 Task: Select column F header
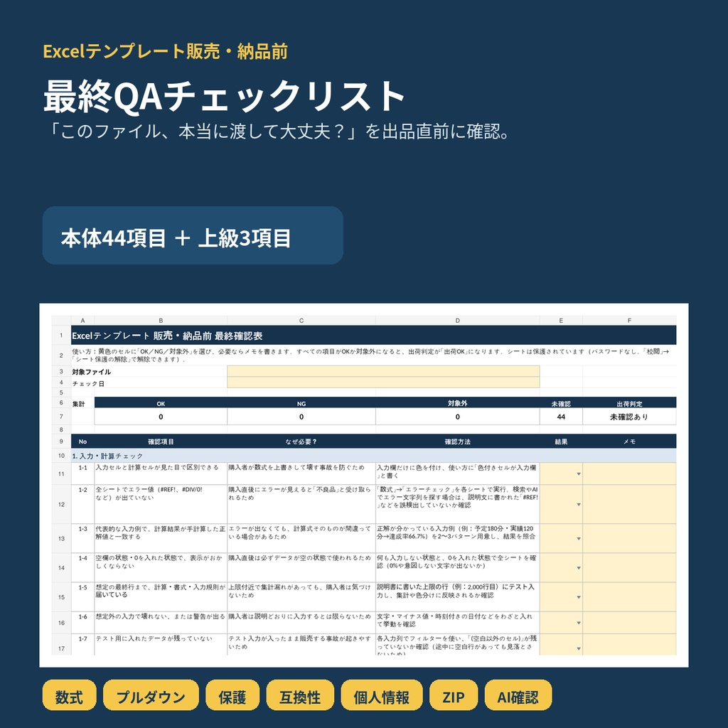[629, 321]
